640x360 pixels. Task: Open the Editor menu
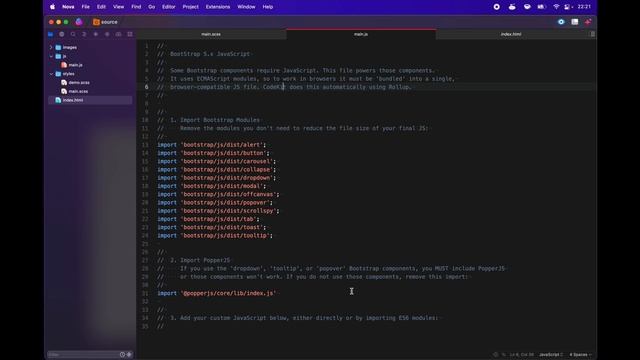(x=169, y=7)
